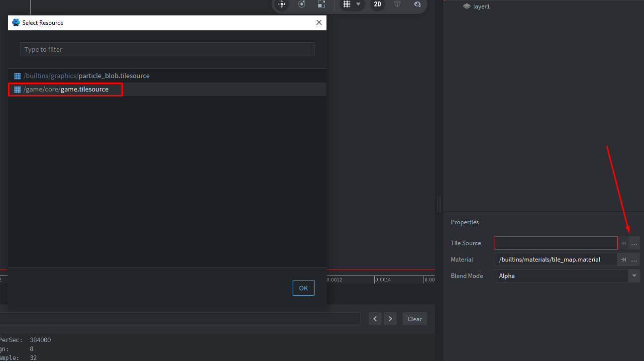Click the Clear button in the console
Screen dimensions: 644x361
414,319
